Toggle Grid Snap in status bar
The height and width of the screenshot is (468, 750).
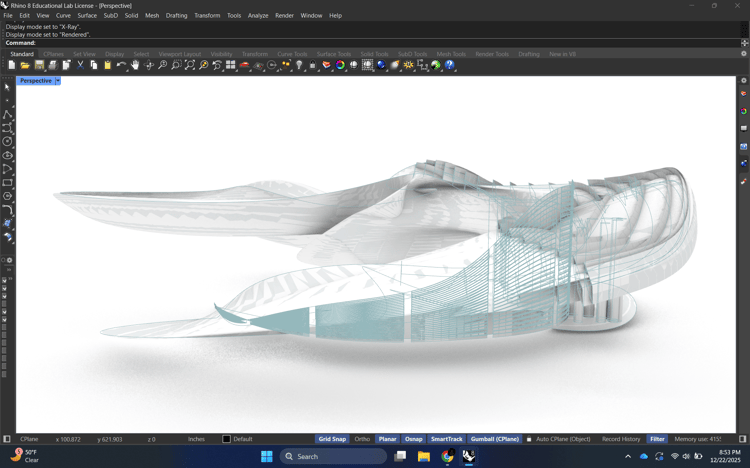pos(332,439)
